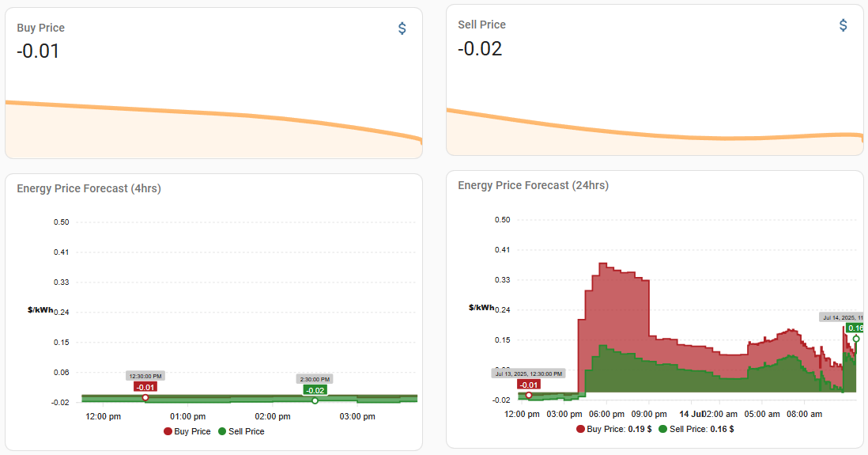The width and height of the screenshot is (868, 455).
Task: Click the dollar icon on Sell Price card
Action: (843, 25)
